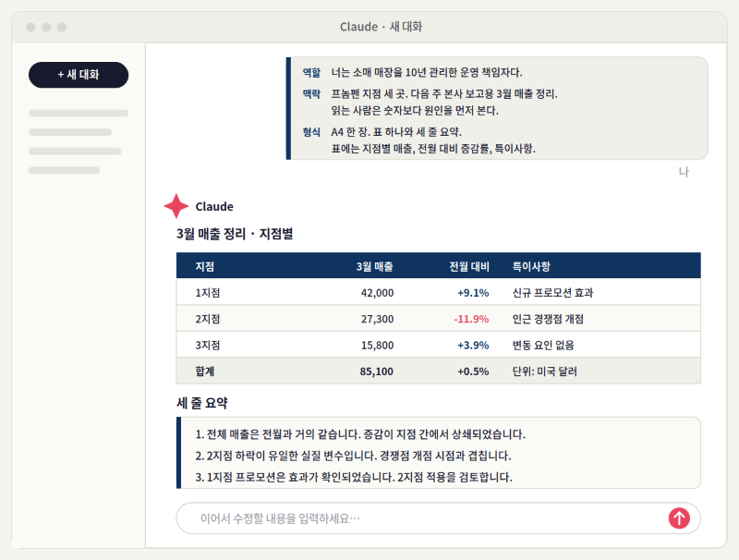Start a new chat with + 새 대화

pyautogui.click(x=79, y=75)
